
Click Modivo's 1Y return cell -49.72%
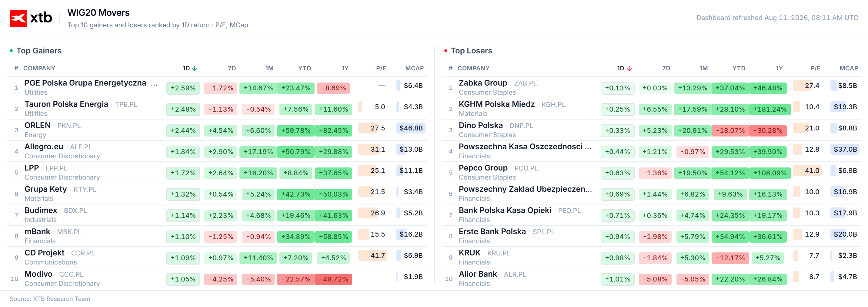point(333,279)
